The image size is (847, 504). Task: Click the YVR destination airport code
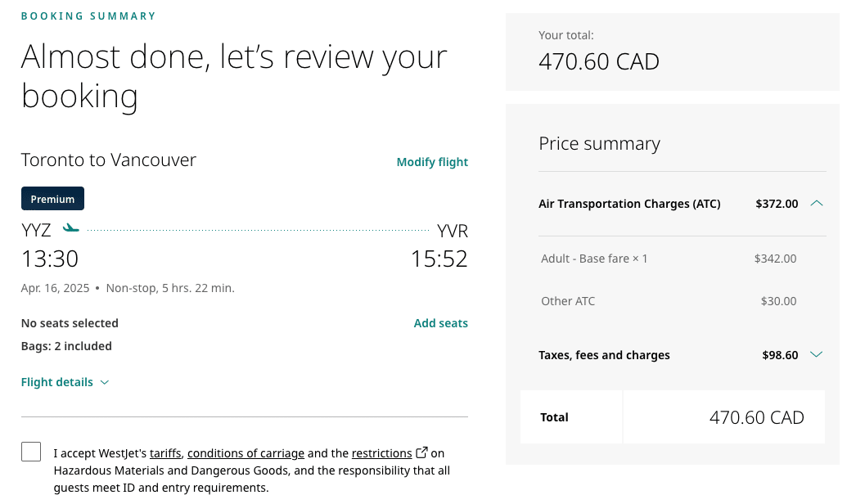pyautogui.click(x=453, y=231)
